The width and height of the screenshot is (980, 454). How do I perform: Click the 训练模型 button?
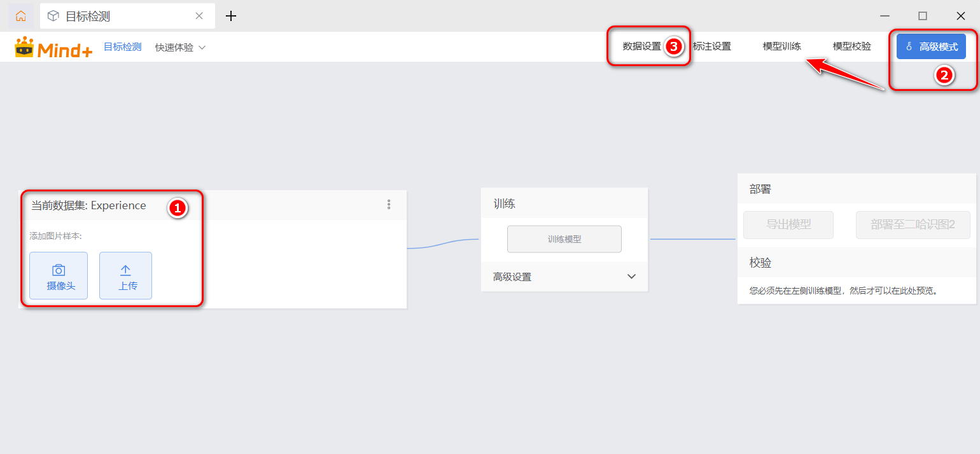564,239
